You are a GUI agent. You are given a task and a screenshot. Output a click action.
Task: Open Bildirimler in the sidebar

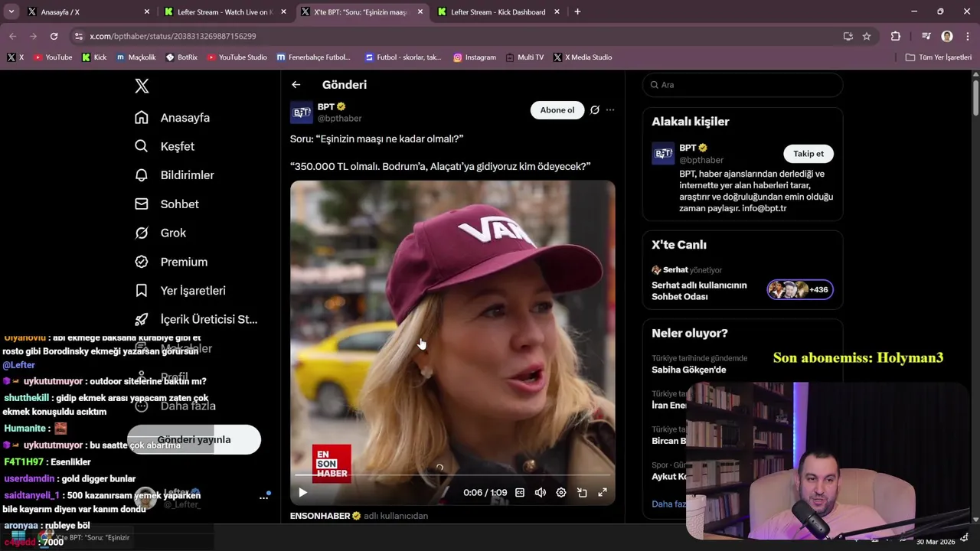coord(174,175)
